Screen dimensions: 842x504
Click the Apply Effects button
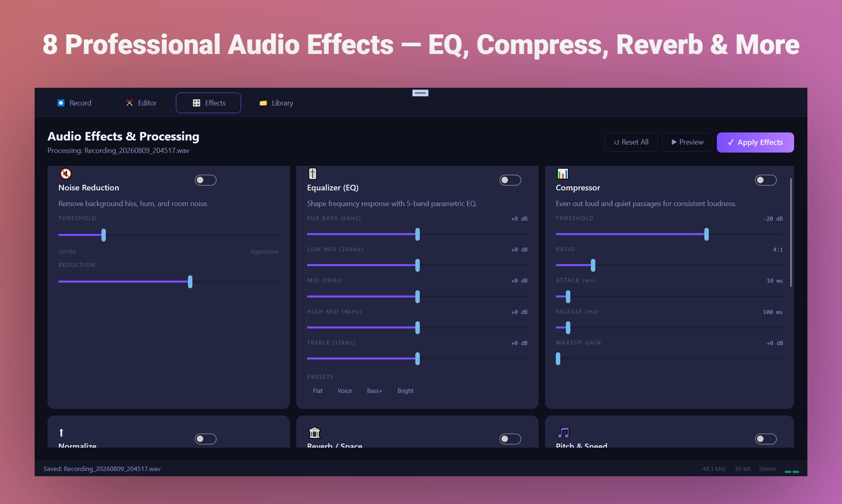click(755, 143)
